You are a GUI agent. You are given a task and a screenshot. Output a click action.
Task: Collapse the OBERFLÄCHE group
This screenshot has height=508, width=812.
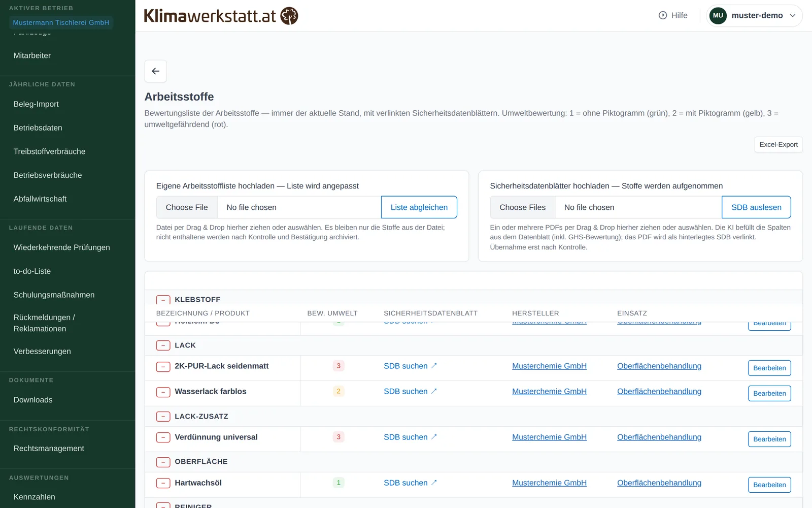tap(163, 462)
